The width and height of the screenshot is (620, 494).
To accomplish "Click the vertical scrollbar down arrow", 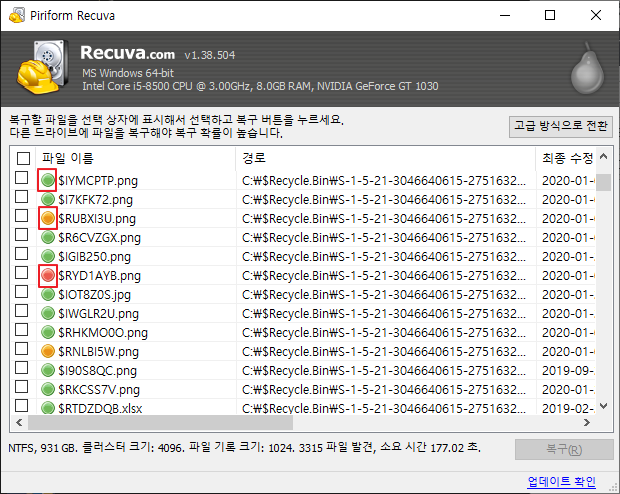I will [x=603, y=405].
